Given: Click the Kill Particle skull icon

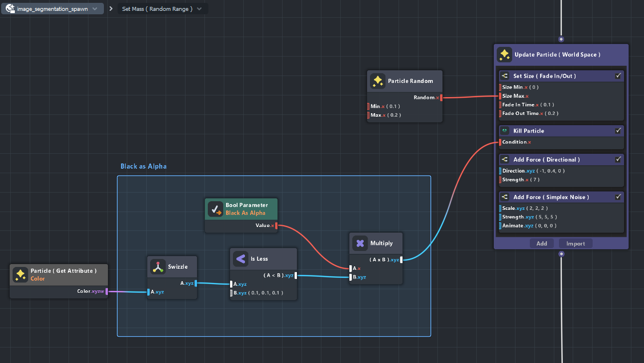Looking at the screenshot, I should (x=505, y=131).
